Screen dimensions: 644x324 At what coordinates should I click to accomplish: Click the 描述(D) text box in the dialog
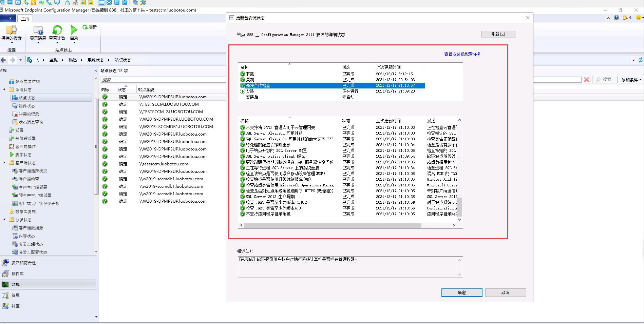tap(350, 267)
